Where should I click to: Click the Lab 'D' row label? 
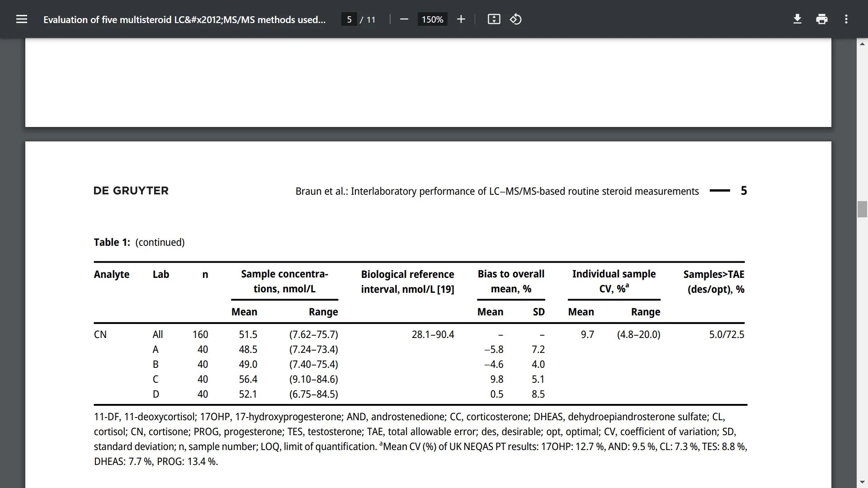click(x=156, y=394)
